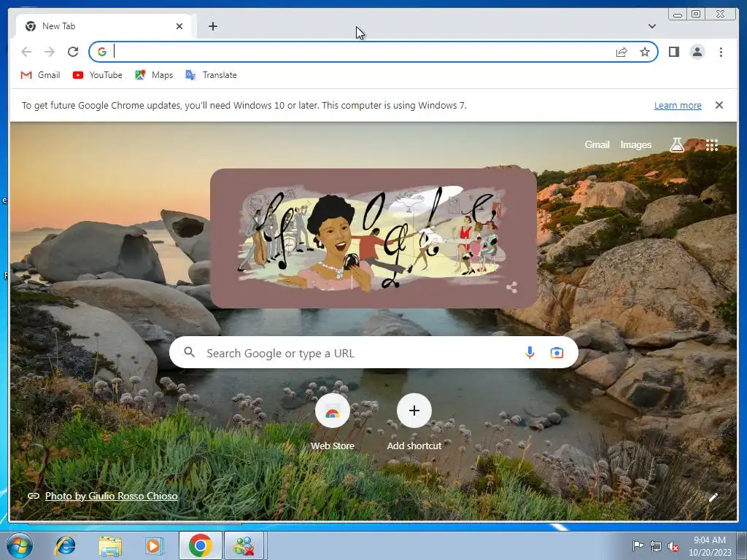Click the browser forward arrow
747x560 pixels.
pos(50,52)
